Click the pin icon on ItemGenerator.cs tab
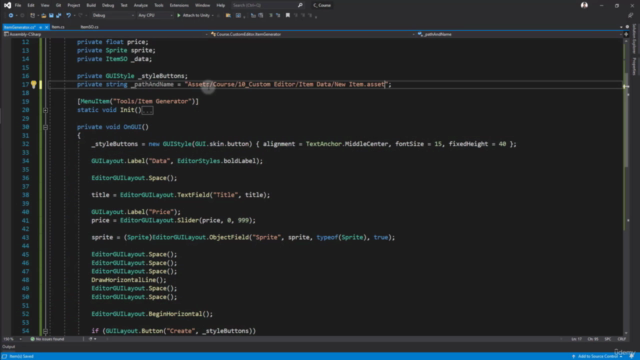 [40, 27]
